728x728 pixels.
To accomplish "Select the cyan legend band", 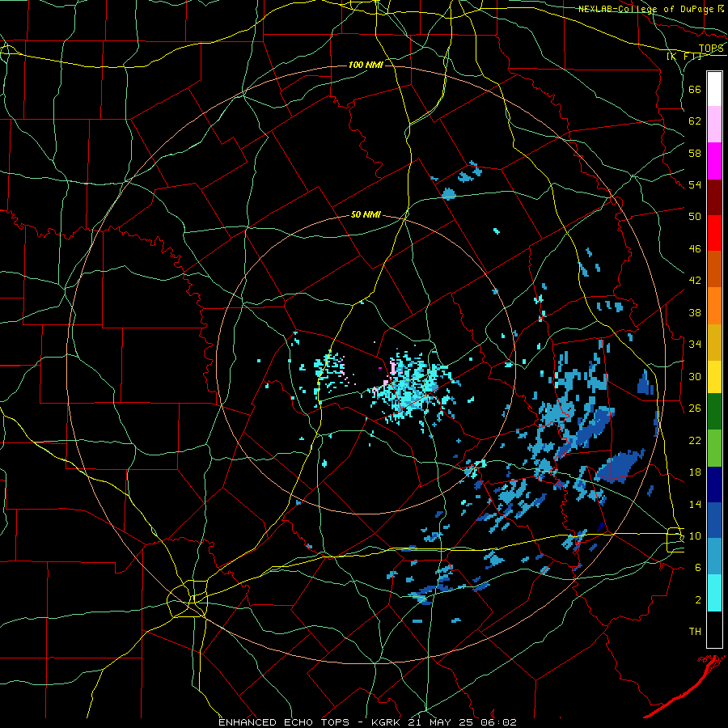I will click(714, 593).
